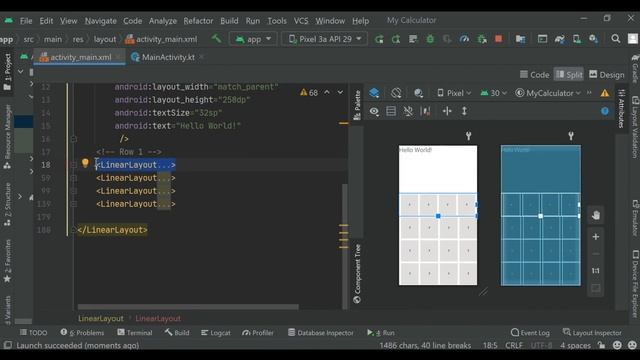Click the layout warning triangle icon
Screen dimensions: 640x360
[604, 93]
